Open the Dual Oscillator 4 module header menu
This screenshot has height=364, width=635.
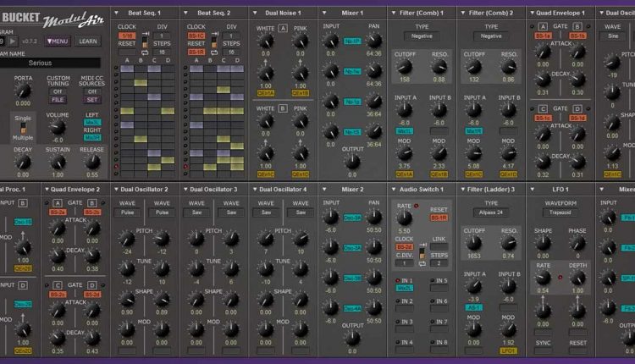click(x=255, y=189)
